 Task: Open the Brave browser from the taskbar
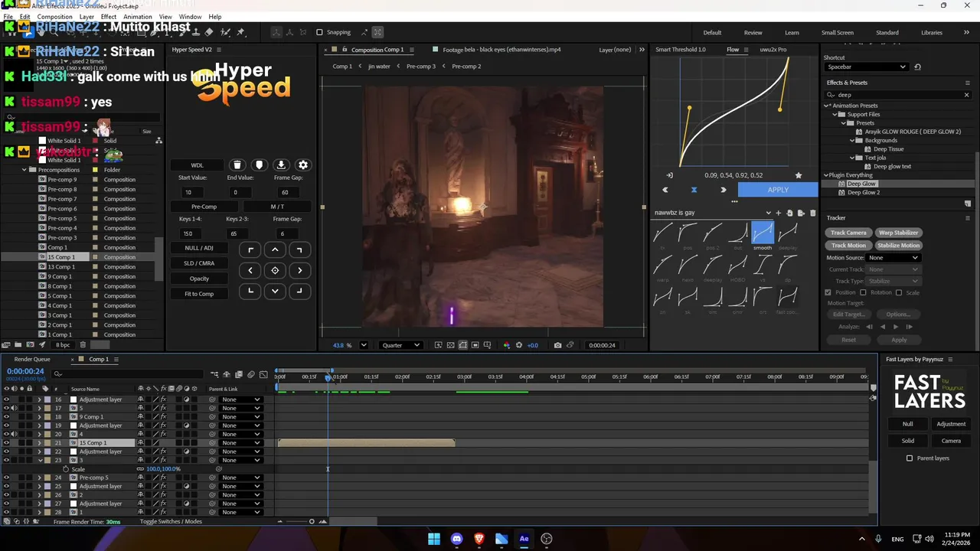(479, 539)
